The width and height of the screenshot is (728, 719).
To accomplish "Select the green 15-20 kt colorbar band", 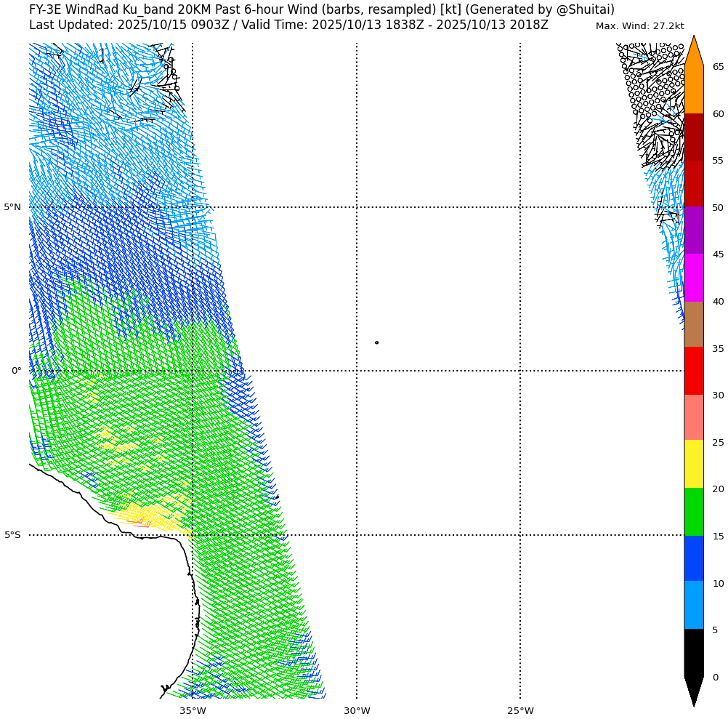I will (693, 512).
